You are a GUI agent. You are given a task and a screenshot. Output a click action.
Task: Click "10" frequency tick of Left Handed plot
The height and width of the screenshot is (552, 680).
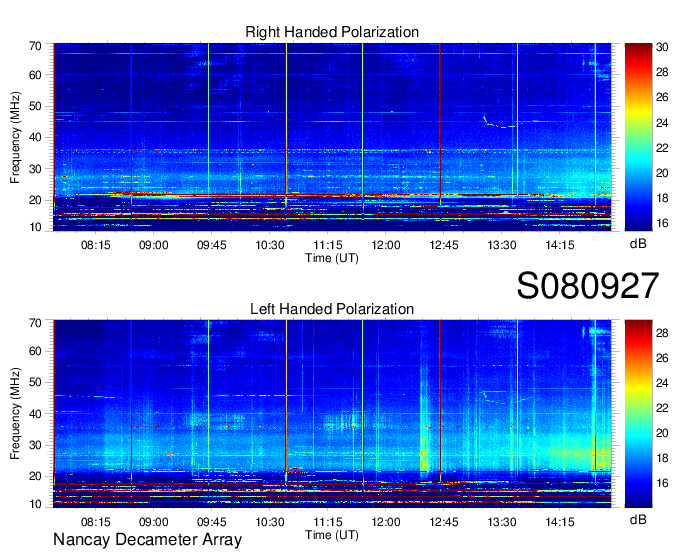[x=35, y=504]
